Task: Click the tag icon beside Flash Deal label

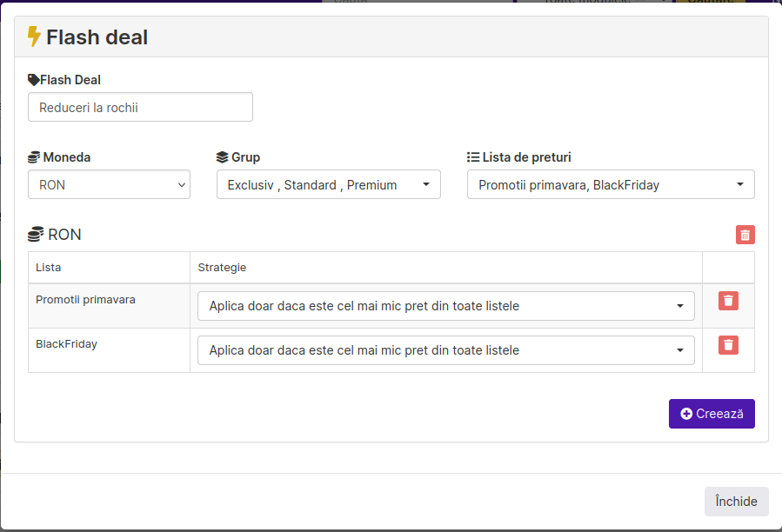Action: pos(33,80)
